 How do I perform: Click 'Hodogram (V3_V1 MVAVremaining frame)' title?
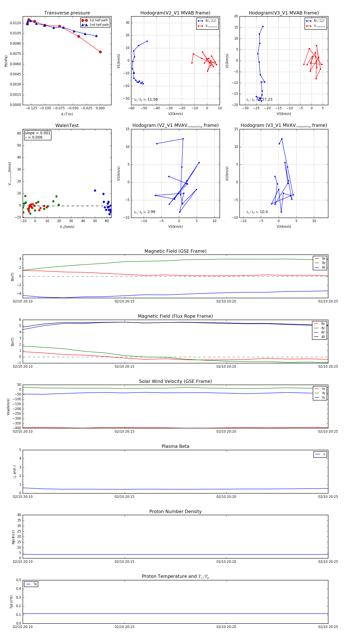click(x=284, y=125)
